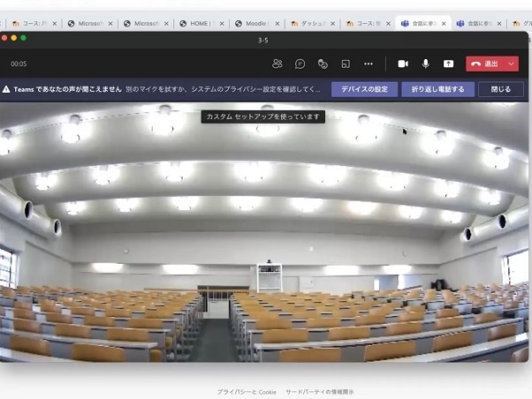Open More actions ellipsis menu
The image size is (532, 399).
click(x=369, y=64)
